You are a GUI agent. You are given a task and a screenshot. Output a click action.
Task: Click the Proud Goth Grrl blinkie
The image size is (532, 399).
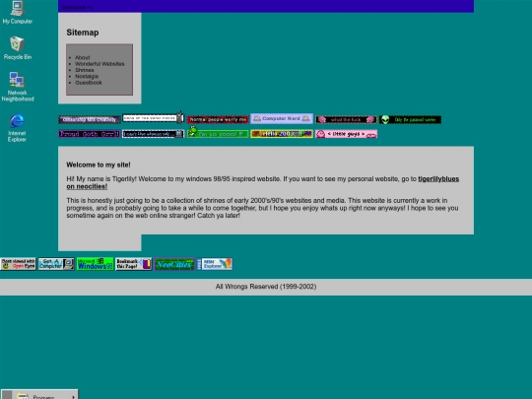pyautogui.click(x=90, y=134)
